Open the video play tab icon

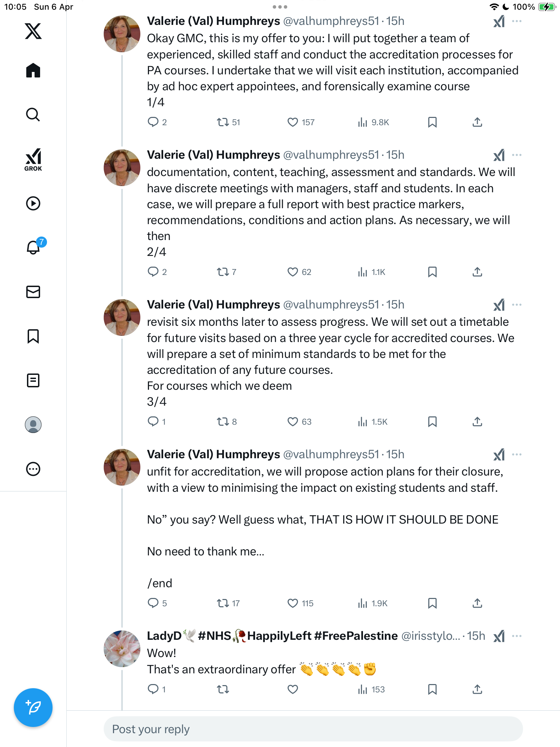click(33, 203)
